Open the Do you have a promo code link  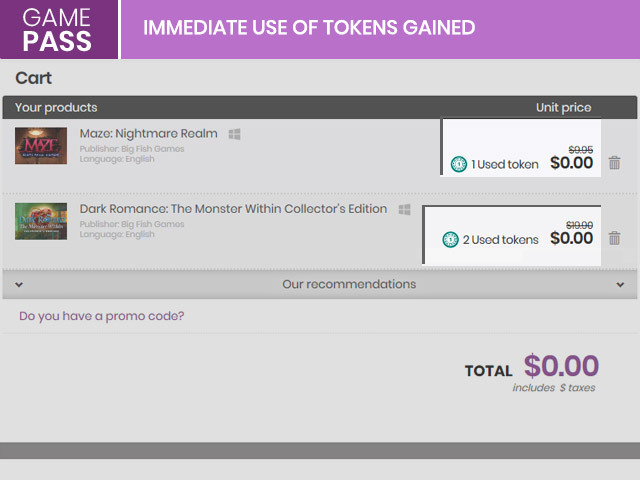coord(102,316)
